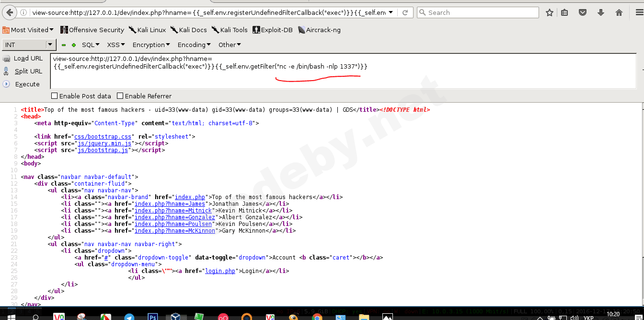Click the HackBar green minus icon
The image size is (644, 320).
pyautogui.click(x=64, y=45)
